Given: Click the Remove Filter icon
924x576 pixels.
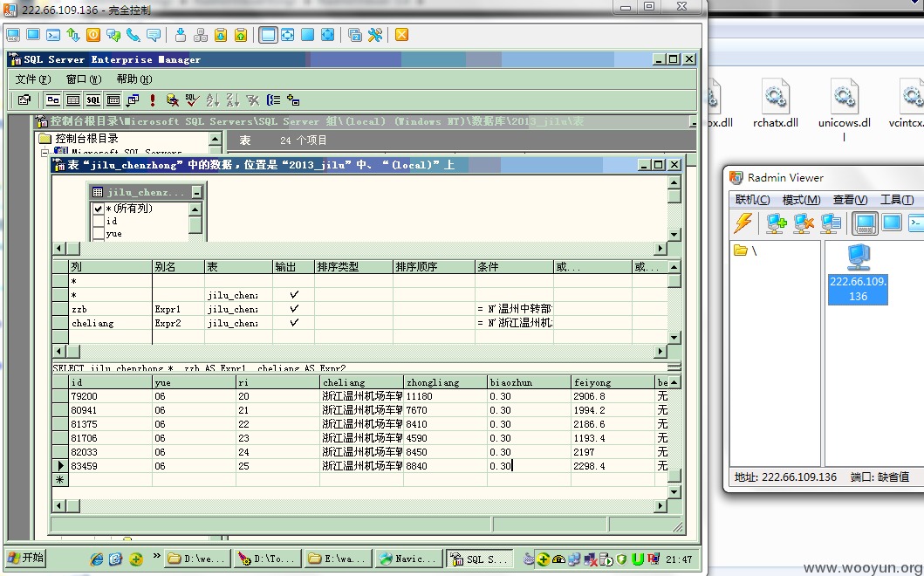Looking at the screenshot, I should tap(253, 100).
